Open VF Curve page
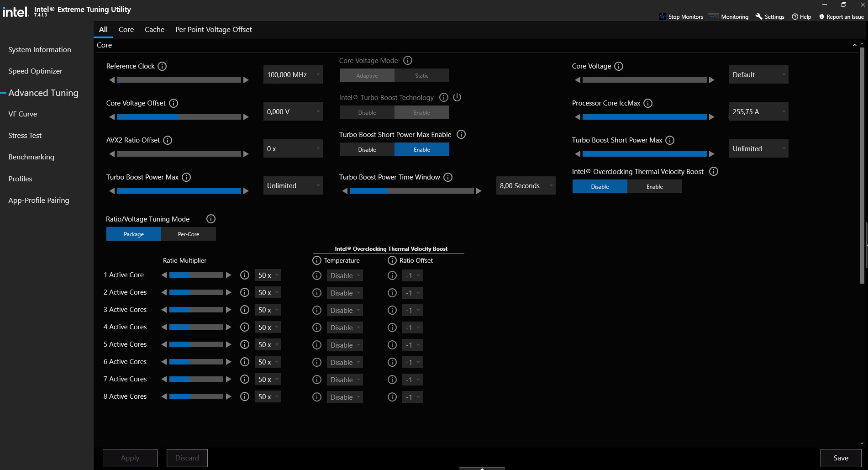The width and height of the screenshot is (868, 470). point(23,114)
